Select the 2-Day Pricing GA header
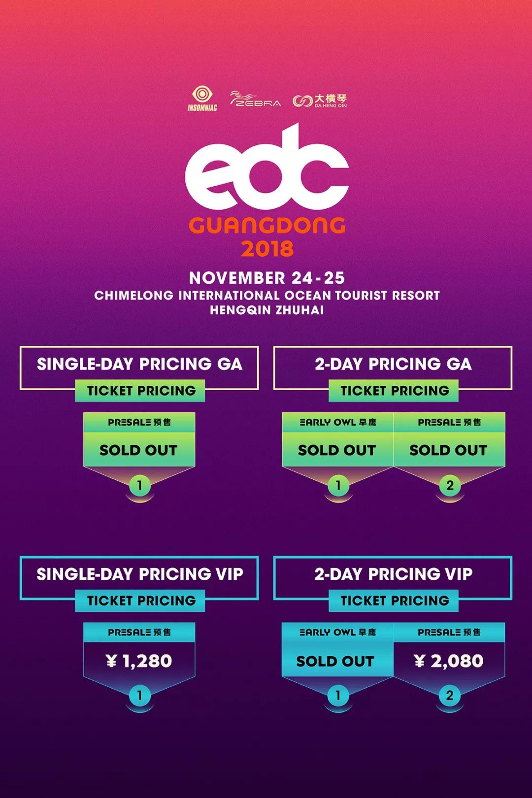Screen dimensions: 532x798 coord(393,364)
